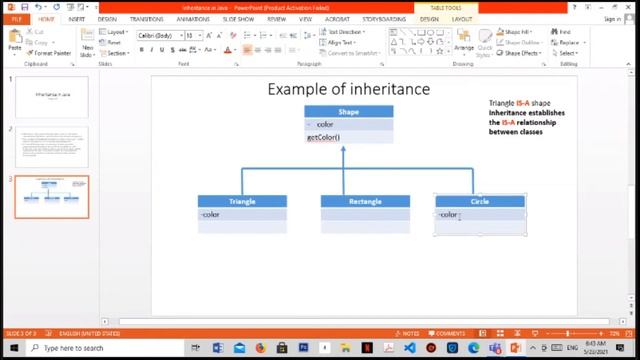
Task: Undo the last action
Action: pyautogui.click(x=38, y=7)
